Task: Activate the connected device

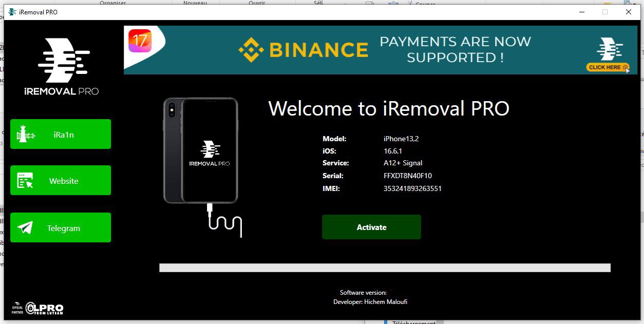Action: pos(371,227)
